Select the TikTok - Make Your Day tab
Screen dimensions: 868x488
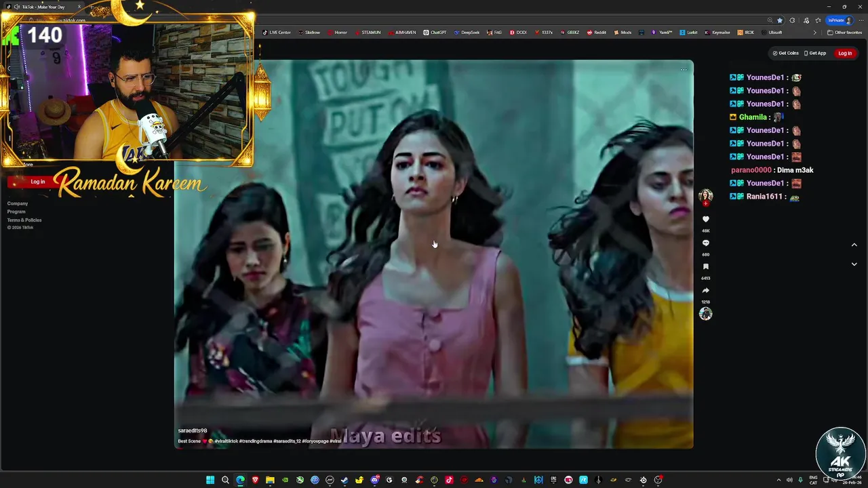tap(44, 7)
